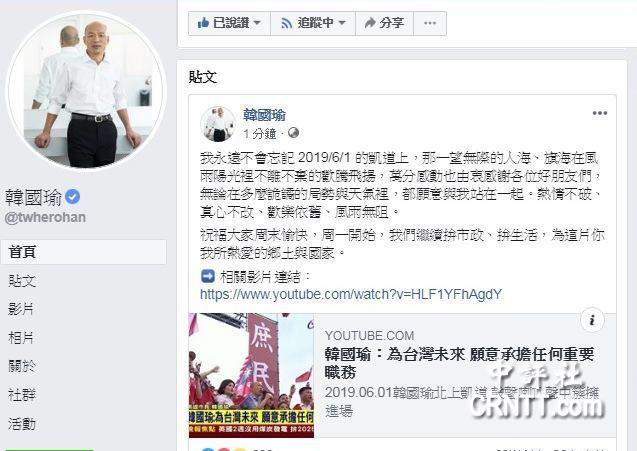Click the blue verified badge beside the page name

(x=72, y=197)
